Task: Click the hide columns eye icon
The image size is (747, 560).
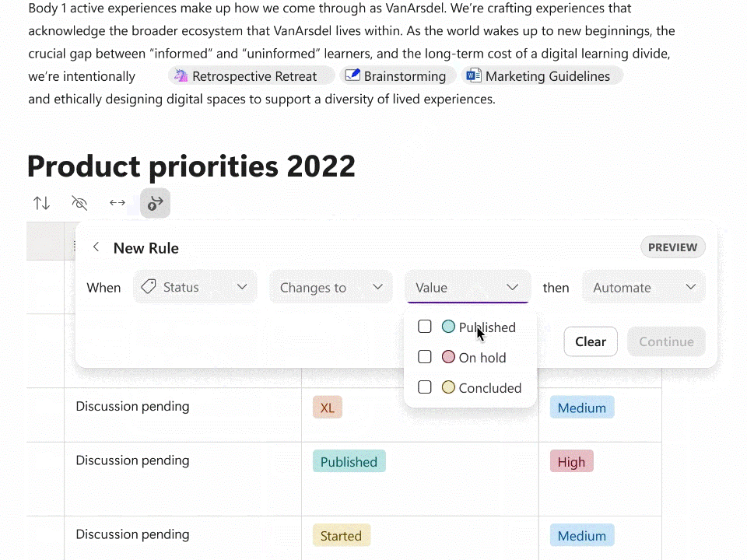Action: point(79,203)
